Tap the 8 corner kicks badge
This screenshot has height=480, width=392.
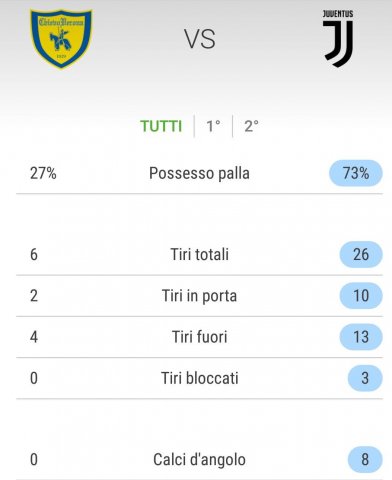click(x=365, y=459)
